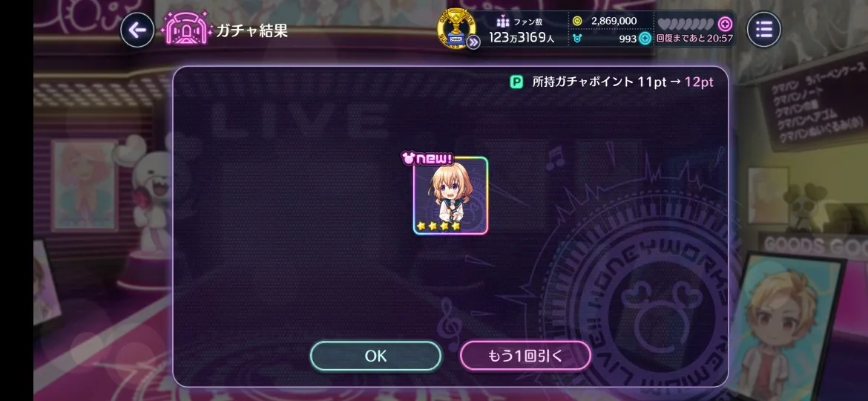Go back with the left arrow button

pyautogui.click(x=137, y=30)
